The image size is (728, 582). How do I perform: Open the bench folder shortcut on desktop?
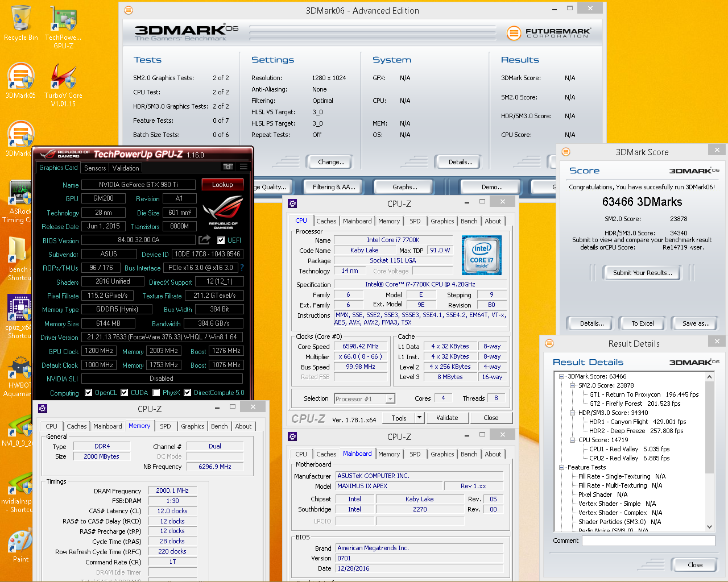pyautogui.click(x=19, y=259)
